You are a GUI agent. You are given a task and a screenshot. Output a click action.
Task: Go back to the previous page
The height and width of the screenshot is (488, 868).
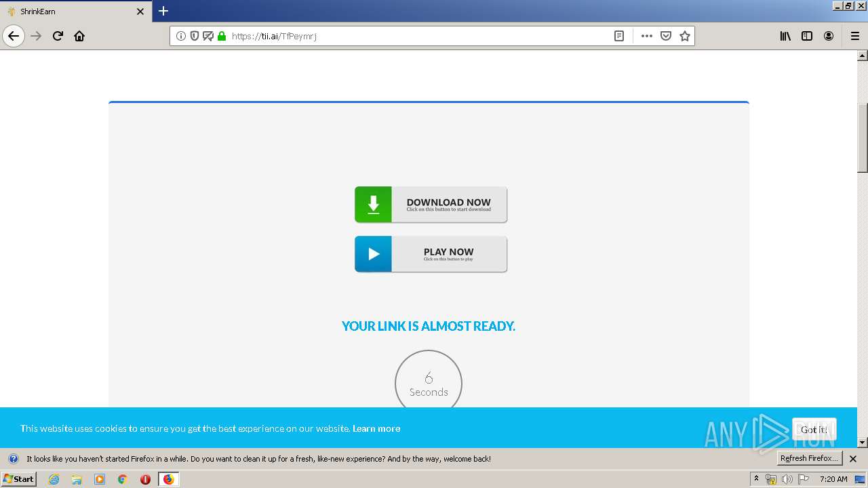[14, 36]
